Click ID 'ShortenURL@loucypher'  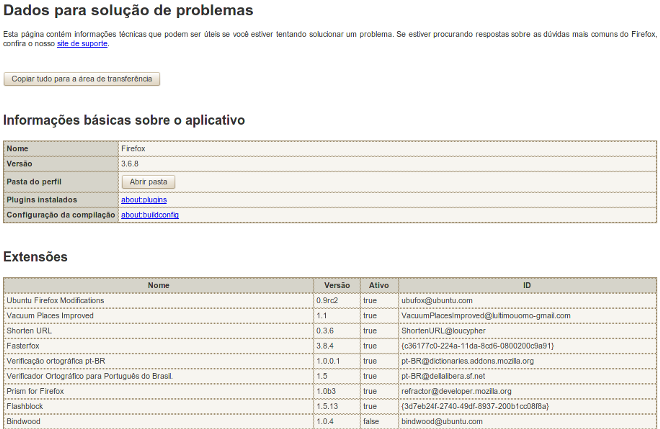443,331
